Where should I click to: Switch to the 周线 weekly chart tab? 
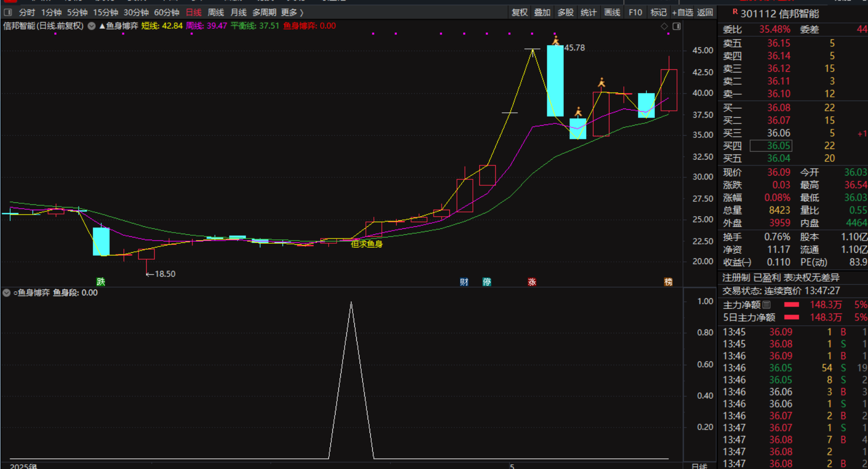click(x=215, y=12)
